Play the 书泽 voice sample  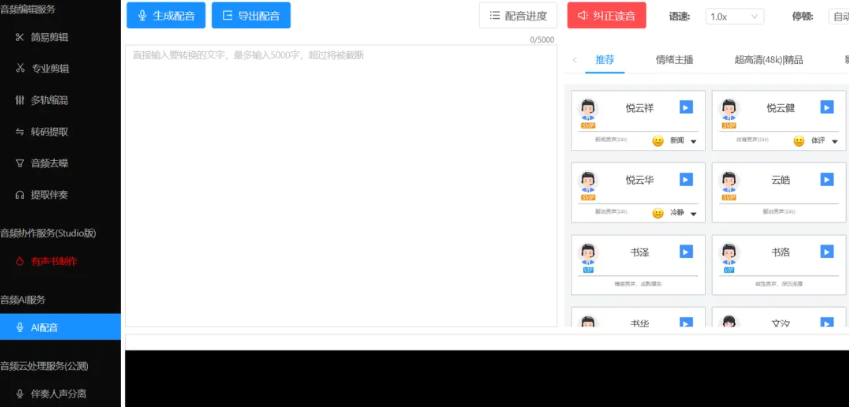point(686,251)
